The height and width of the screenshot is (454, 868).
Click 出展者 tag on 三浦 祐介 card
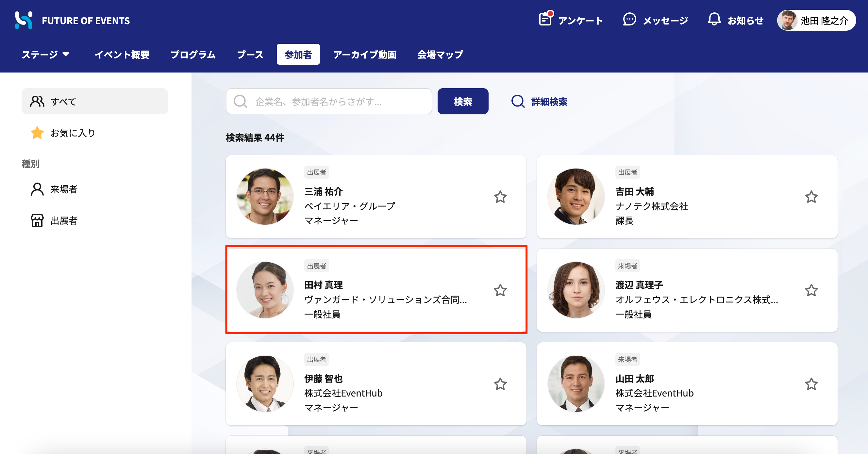point(316,172)
